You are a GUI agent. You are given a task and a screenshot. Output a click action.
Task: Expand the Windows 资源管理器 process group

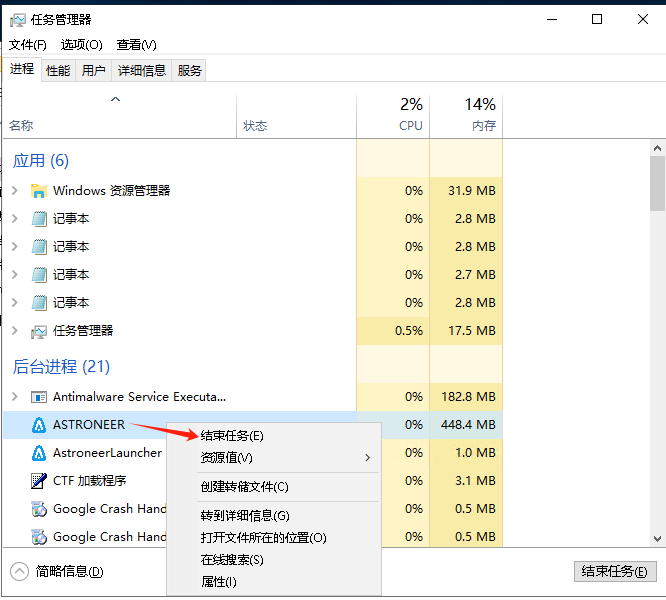[15, 191]
